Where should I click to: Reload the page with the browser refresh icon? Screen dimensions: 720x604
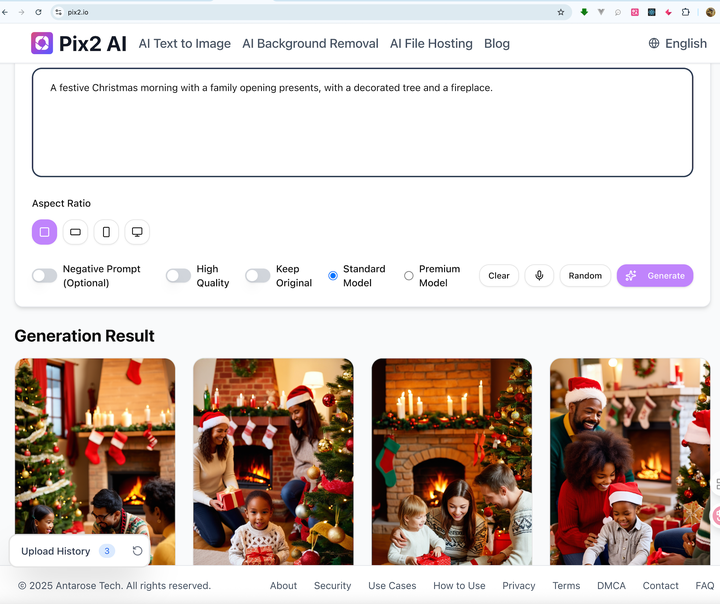click(39, 12)
